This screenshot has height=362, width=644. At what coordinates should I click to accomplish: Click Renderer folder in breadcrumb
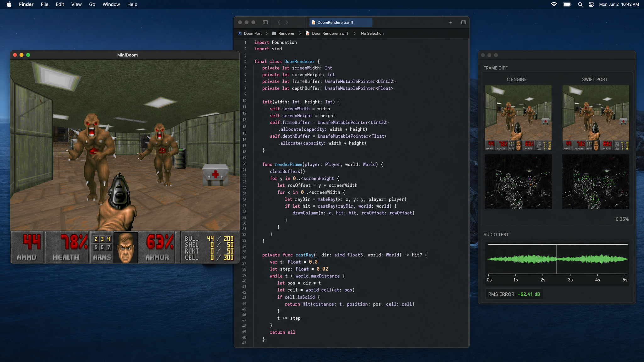click(286, 33)
